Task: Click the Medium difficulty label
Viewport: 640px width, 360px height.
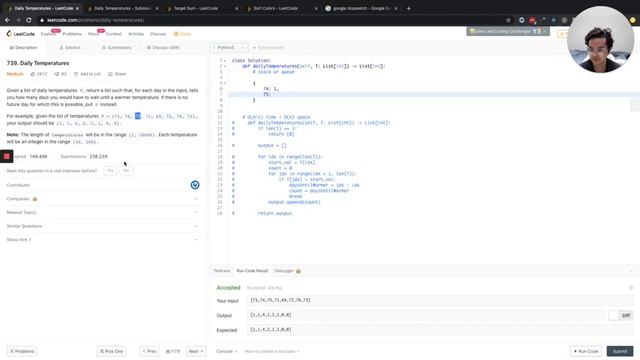Action: pyautogui.click(x=15, y=74)
